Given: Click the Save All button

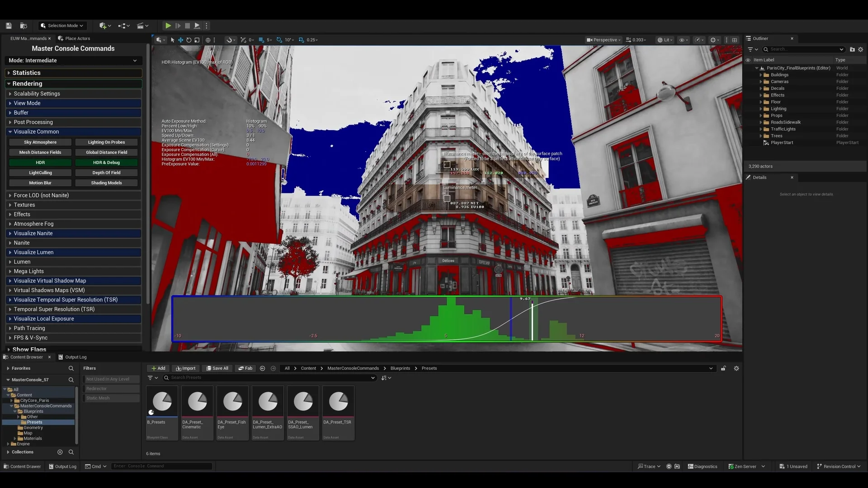Looking at the screenshot, I should point(217,368).
